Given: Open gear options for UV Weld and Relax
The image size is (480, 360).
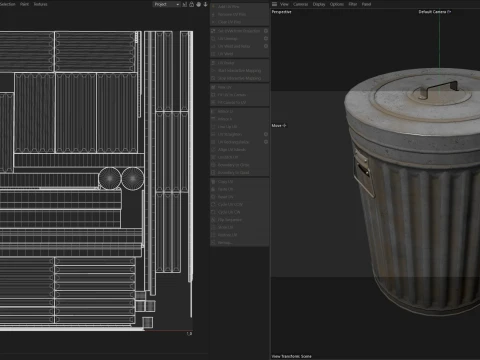Looking at the screenshot, I should (266, 46).
